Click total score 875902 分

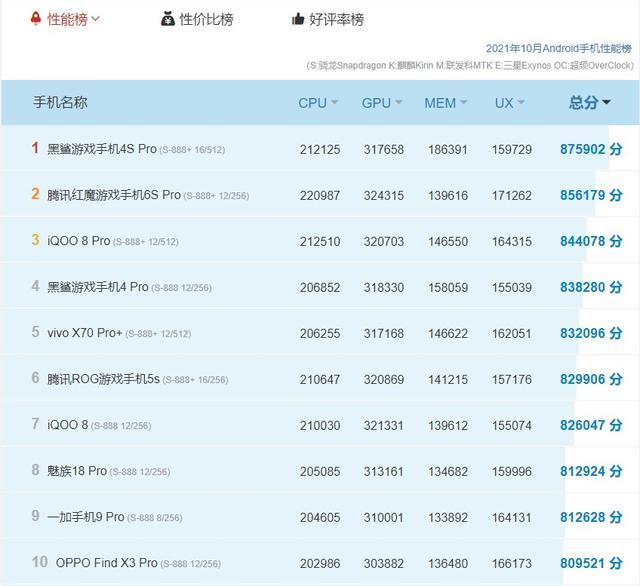pos(591,149)
